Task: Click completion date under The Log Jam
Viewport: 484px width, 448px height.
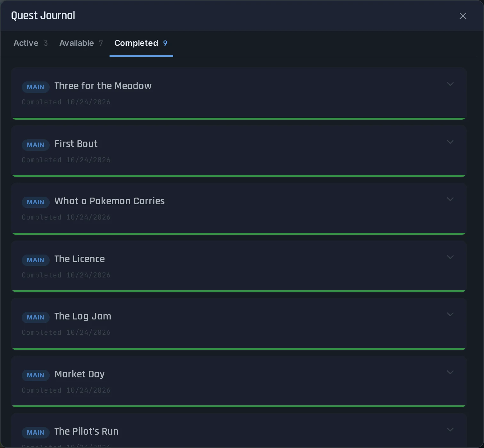Action: [x=66, y=332]
